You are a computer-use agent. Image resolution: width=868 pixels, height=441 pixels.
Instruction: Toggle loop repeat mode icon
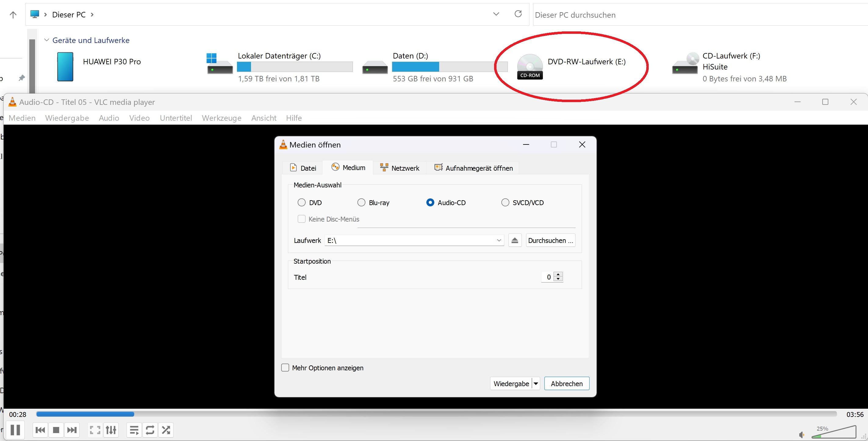[150, 430]
